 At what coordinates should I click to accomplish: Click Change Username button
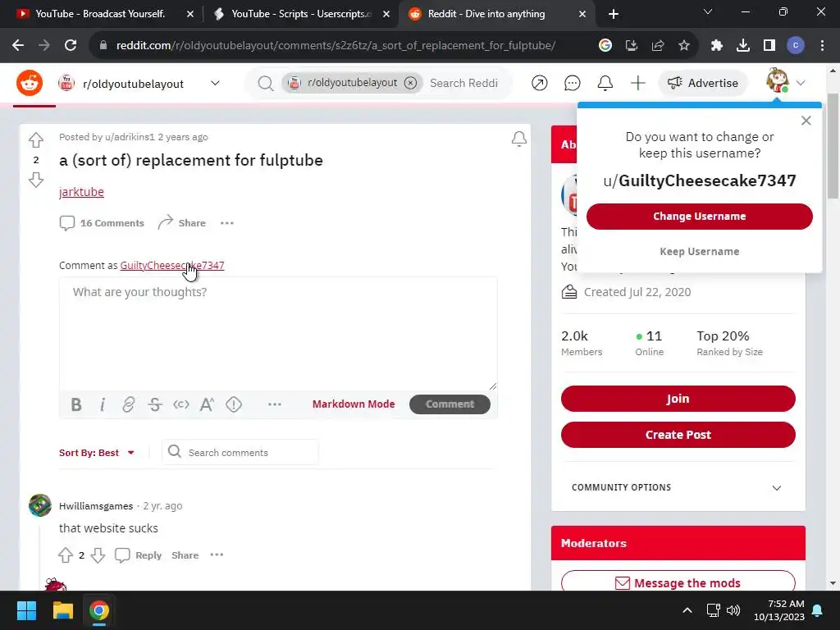[x=699, y=217]
